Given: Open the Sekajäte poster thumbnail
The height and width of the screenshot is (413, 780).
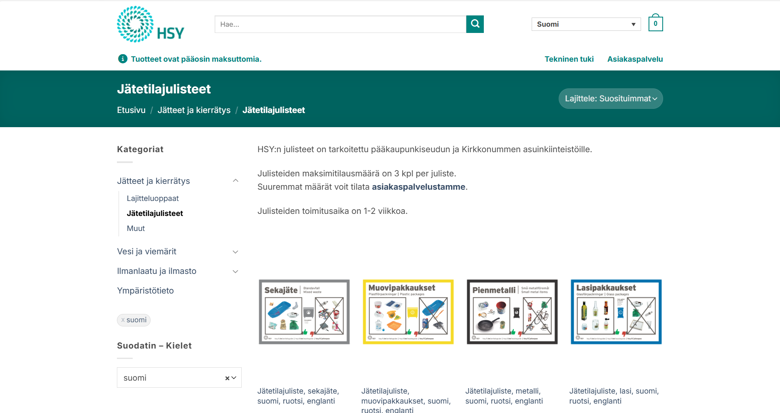Looking at the screenshot, I should (304, 311).
